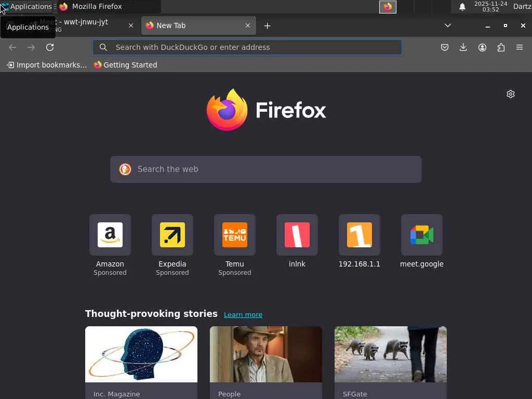
Task: Reload the current page
Action: point(50,47)
